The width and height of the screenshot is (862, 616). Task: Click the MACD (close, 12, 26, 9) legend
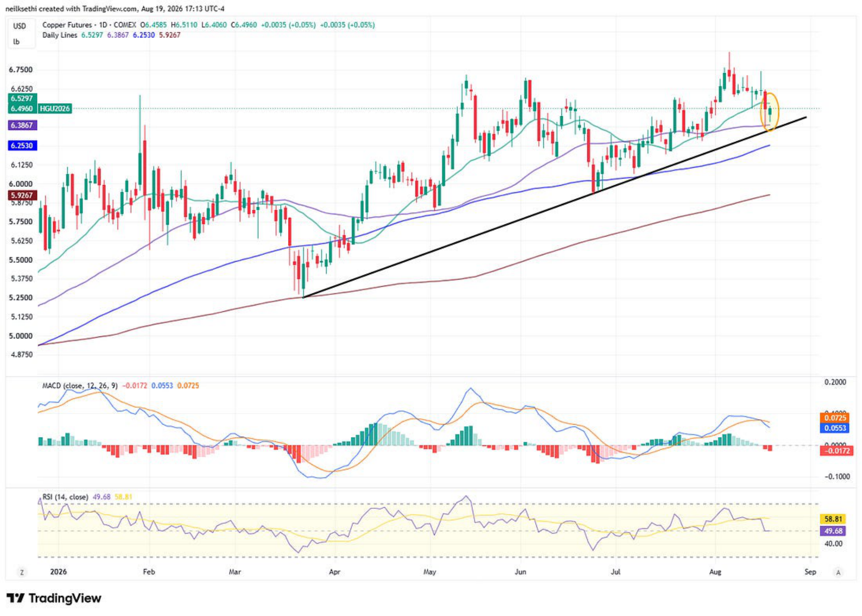click(x=80, y=385)
